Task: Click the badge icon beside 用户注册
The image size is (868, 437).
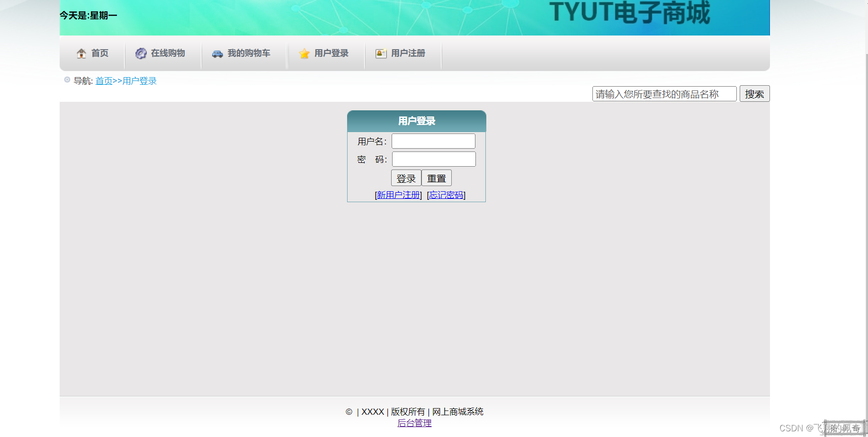Action: 380,53
